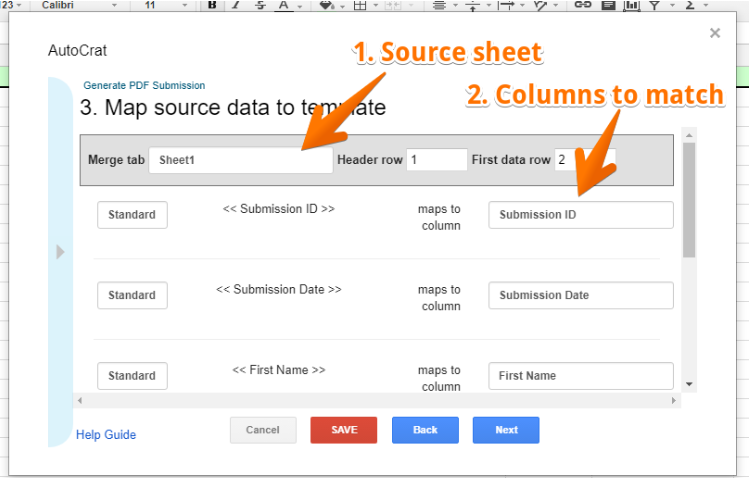
Task: Open the Standard type dropdown for First Name
Action: click(x=132, y=376)
